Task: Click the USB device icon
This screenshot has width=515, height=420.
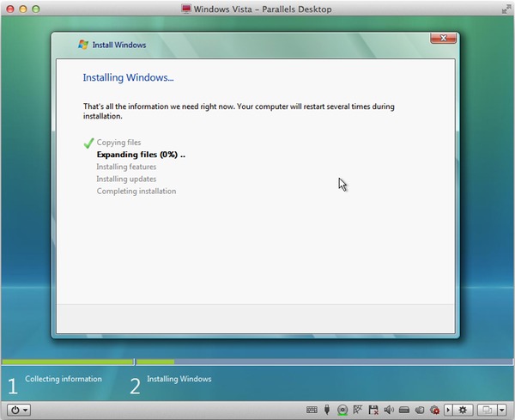Action: pos(327,410)
